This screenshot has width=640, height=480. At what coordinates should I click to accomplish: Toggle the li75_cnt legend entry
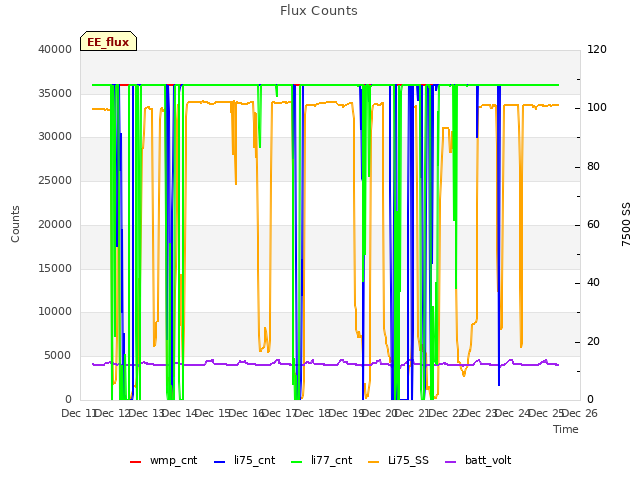click(x=244, y=460)
